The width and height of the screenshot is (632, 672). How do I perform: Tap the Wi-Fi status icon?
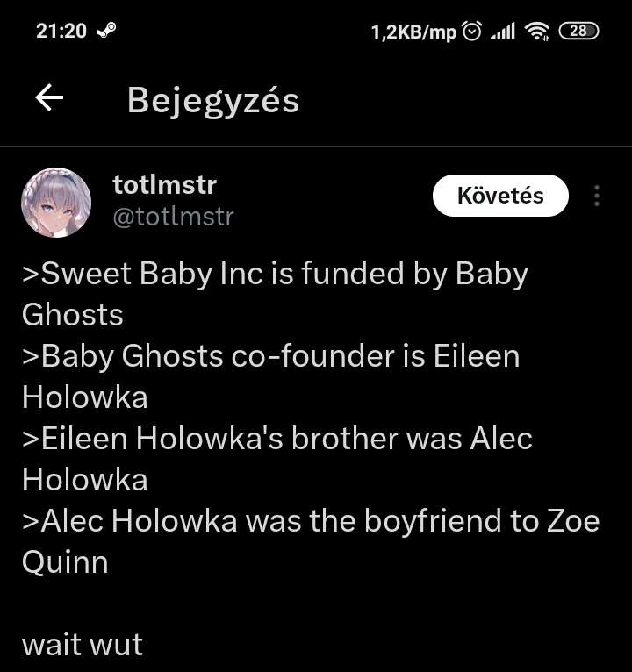[537, 32]
